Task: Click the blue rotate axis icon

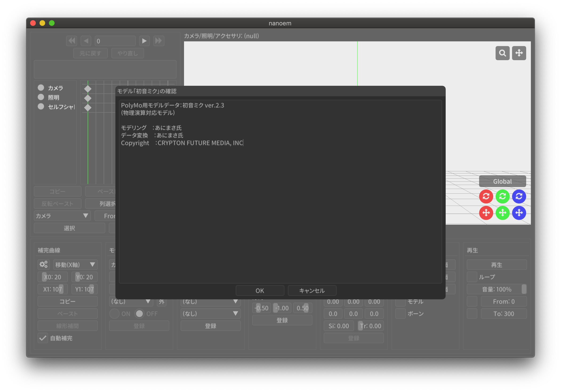Action: (x=519, y=196)
